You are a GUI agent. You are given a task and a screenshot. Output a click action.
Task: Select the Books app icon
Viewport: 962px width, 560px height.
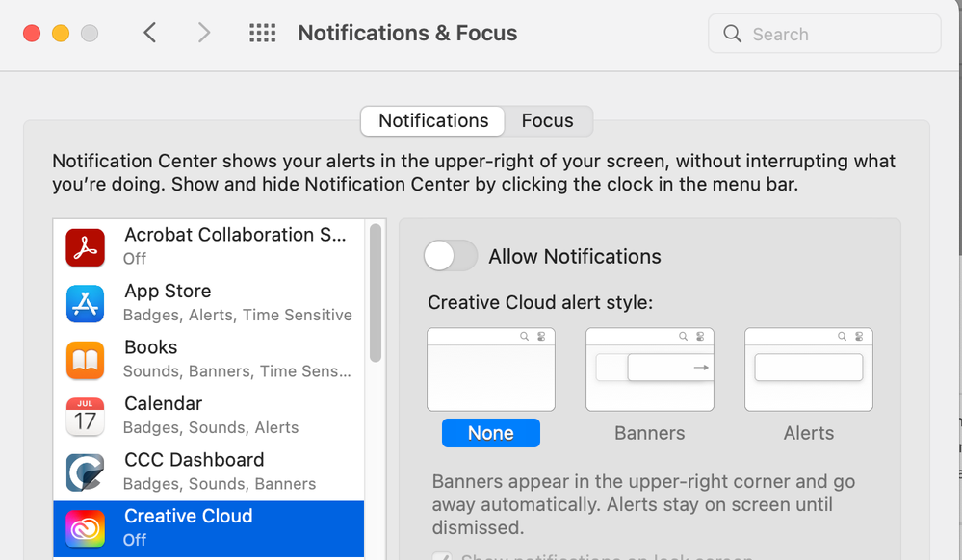pyautogui.click(x=86, y=360)
